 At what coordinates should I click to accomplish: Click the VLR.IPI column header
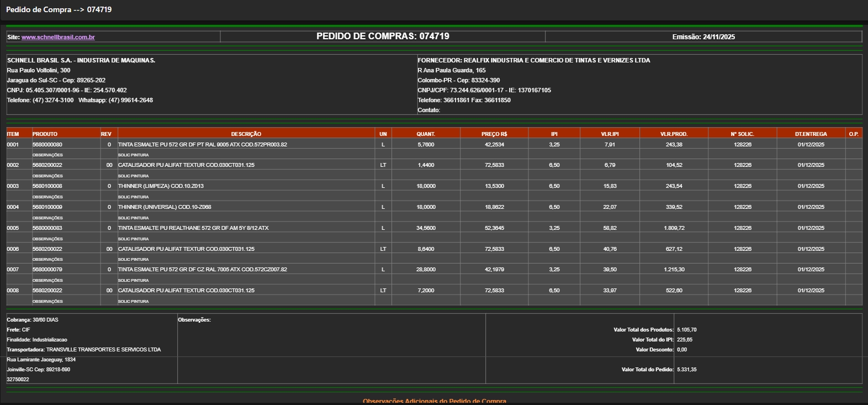click(610, 134)
